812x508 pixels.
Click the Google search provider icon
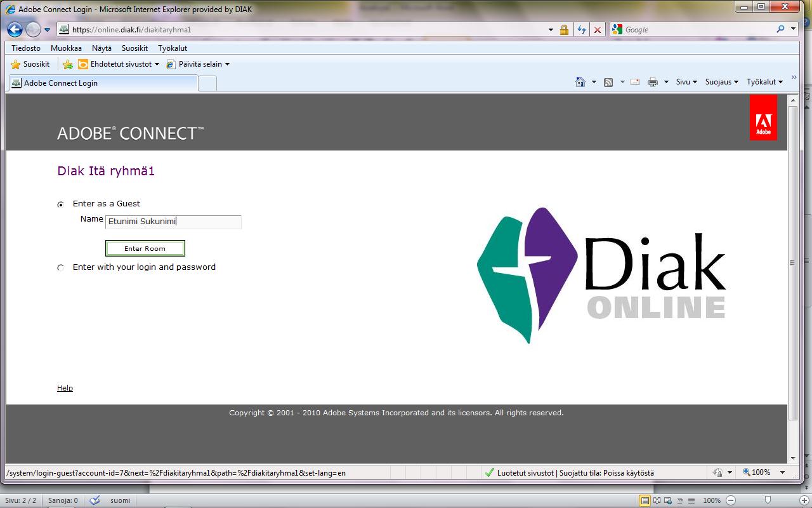click(x=617, y=30)
